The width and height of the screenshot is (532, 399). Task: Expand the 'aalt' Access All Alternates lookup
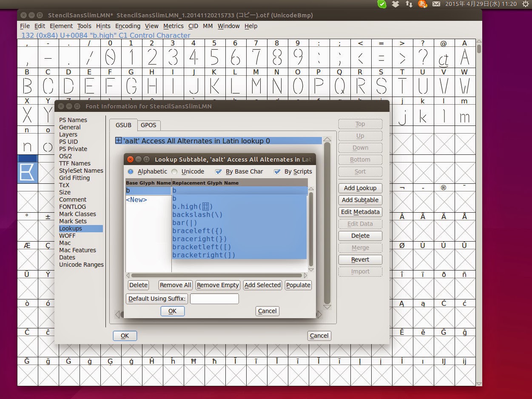(x=119, y=141)
